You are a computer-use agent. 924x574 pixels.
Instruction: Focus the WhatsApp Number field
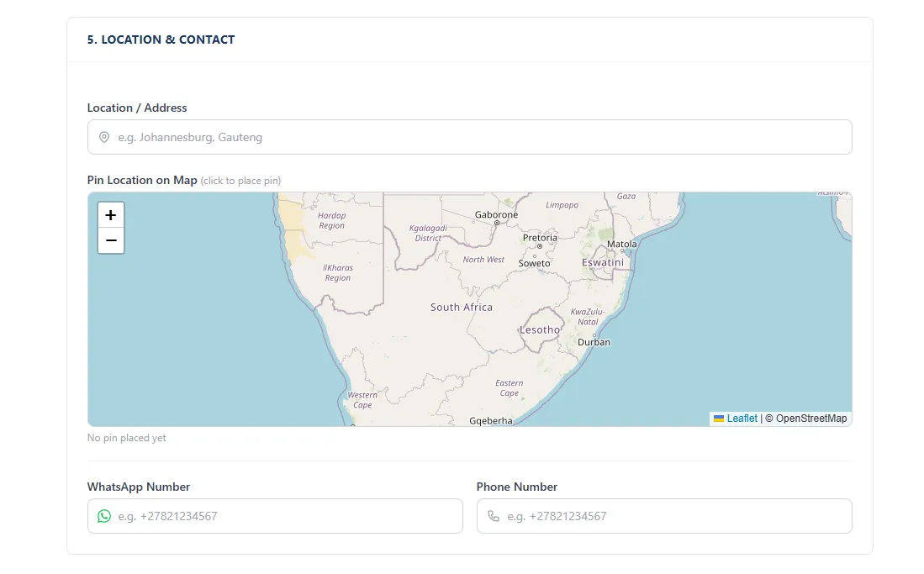pyautogui.click(x=286, y=516)
